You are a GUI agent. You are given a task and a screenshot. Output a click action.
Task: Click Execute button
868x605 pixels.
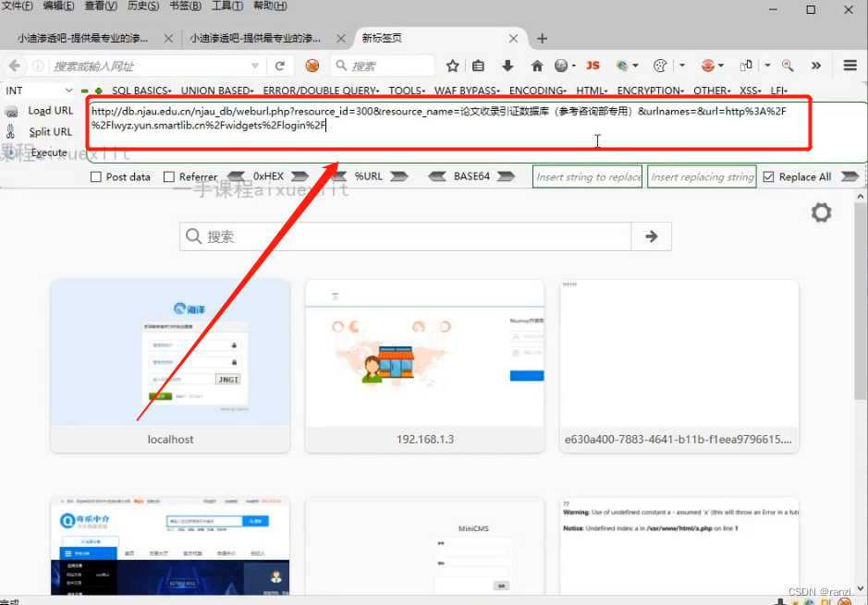[49, 152]
